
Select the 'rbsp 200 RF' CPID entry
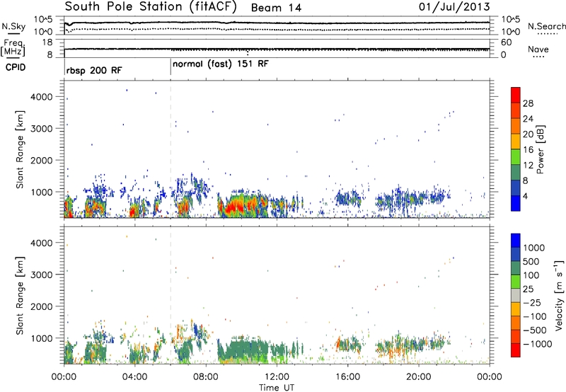(94, 71)
